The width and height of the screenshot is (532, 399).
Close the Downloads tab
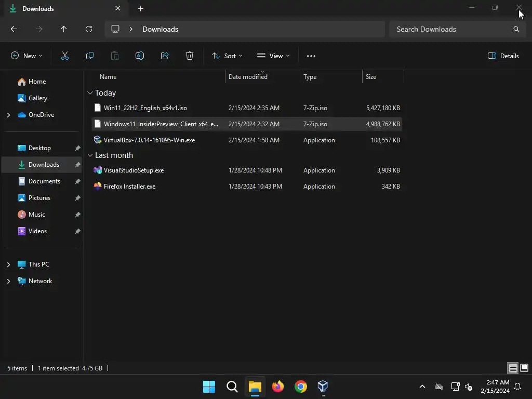coord(117,8)
